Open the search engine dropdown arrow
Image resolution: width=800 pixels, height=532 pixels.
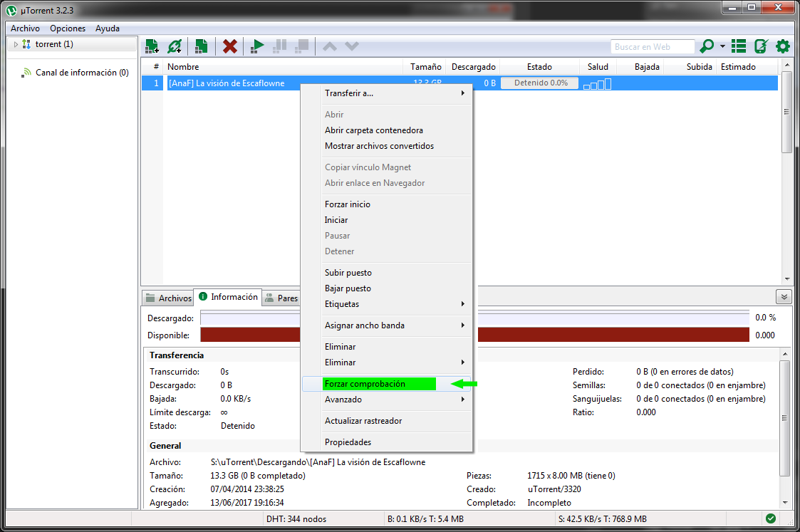tap(722, 46)
